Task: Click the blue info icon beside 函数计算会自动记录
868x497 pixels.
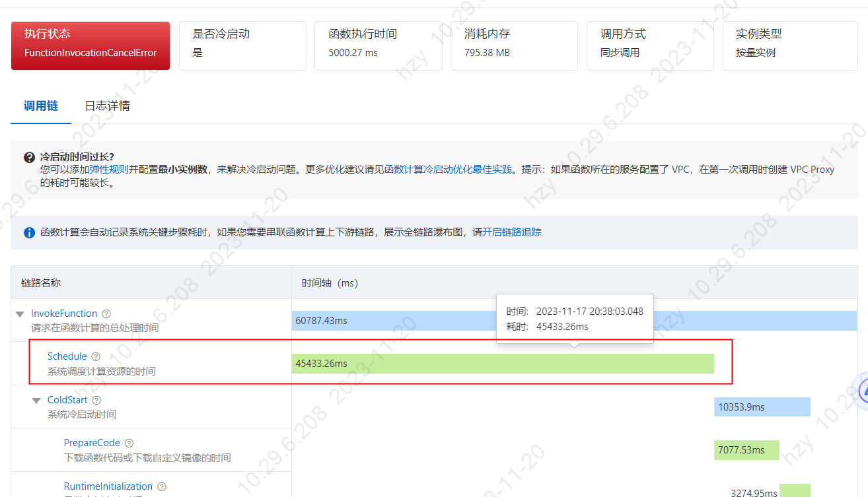Action: 29,232
